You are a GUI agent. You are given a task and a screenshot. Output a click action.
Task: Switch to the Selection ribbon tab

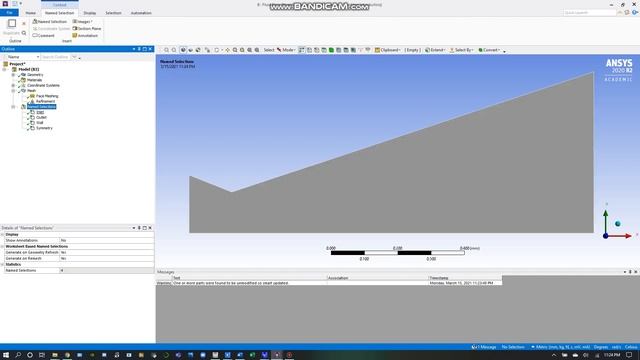click(113, 13)
